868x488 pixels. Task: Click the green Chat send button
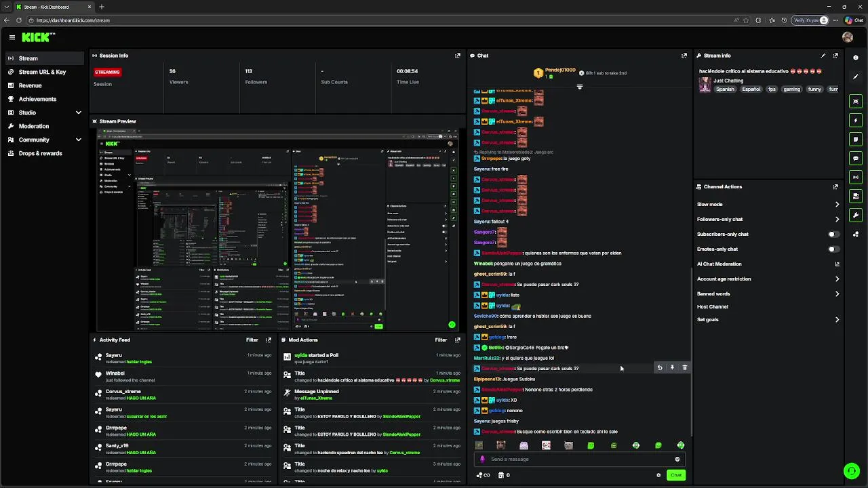coord(676,475)
